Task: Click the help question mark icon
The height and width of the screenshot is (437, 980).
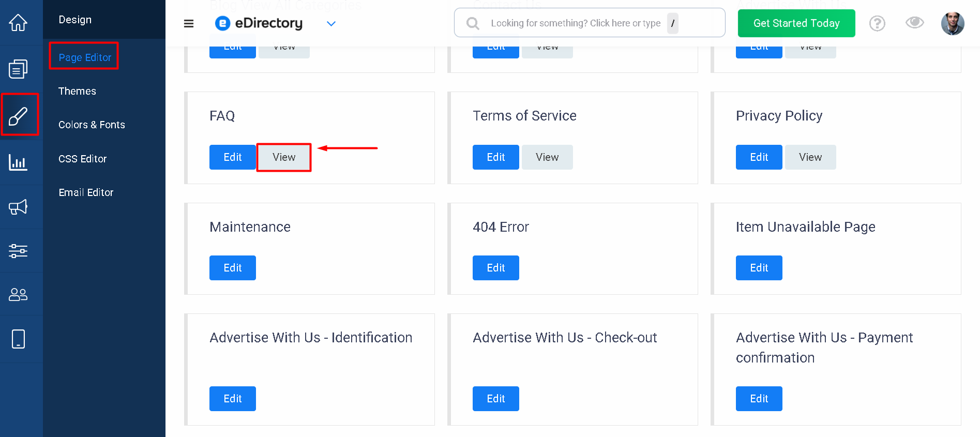Action: click(877, 23)
